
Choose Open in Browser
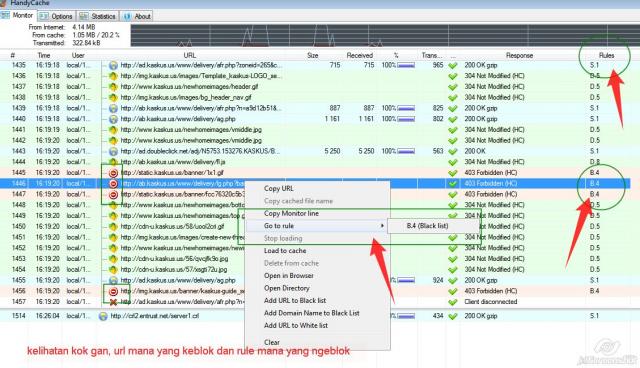point(289,275)
